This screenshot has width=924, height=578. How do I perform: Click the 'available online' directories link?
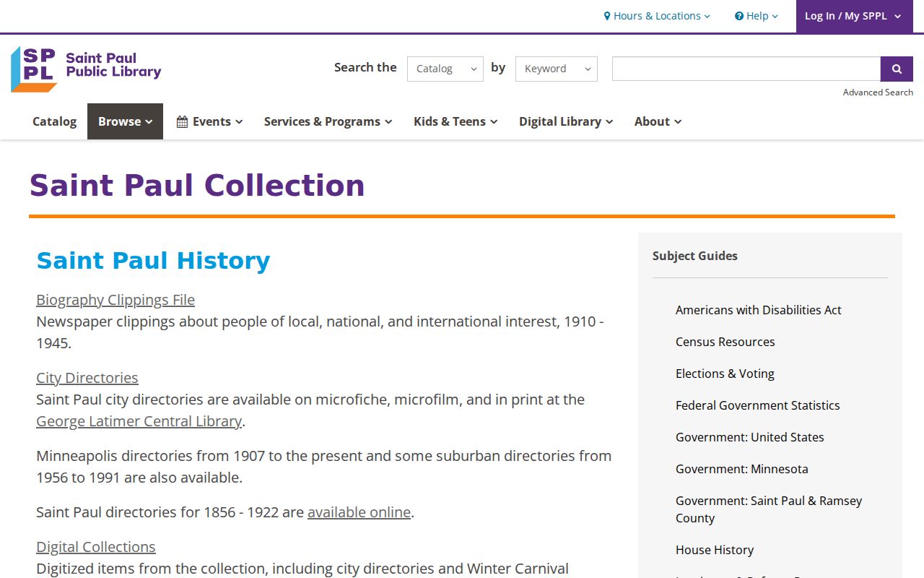click(x=359, y=512)
